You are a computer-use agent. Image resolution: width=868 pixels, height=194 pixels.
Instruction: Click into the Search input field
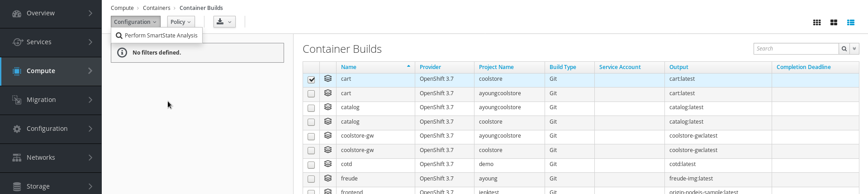click(x=796, y=49)
